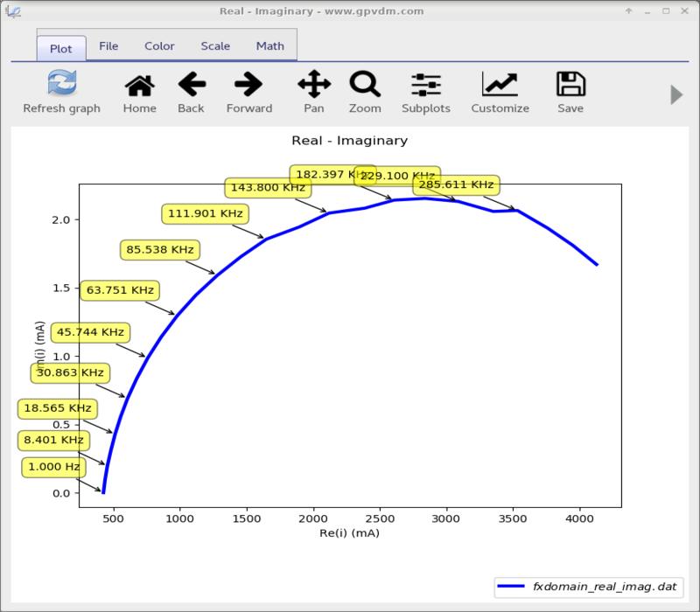Activate the Zoom magnifier tool
This screenshot has width=700, height=612.
[x=364, y=86]
